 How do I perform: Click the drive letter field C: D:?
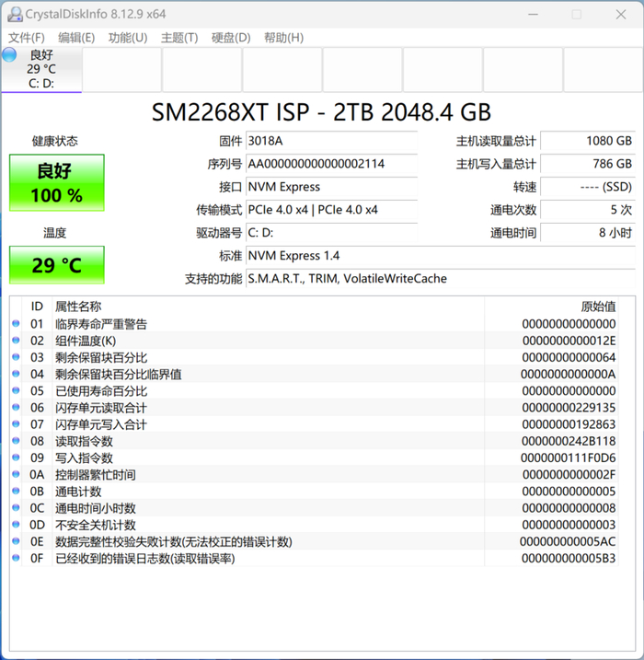(x=331, y=233)
